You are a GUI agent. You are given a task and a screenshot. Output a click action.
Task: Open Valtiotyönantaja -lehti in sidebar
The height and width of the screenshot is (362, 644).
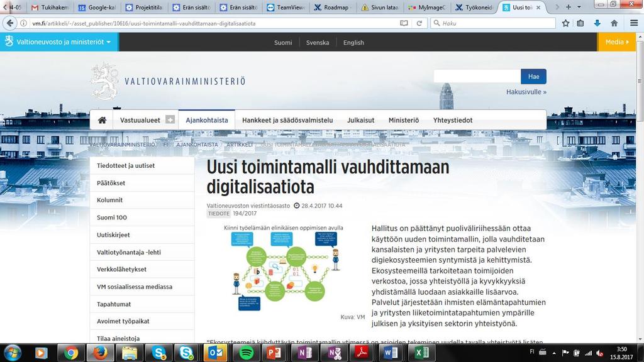click(142, 252)
